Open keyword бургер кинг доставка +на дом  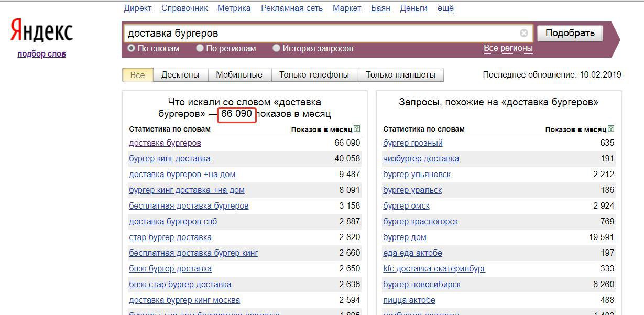pyautogui.click(x=187, y=190)
